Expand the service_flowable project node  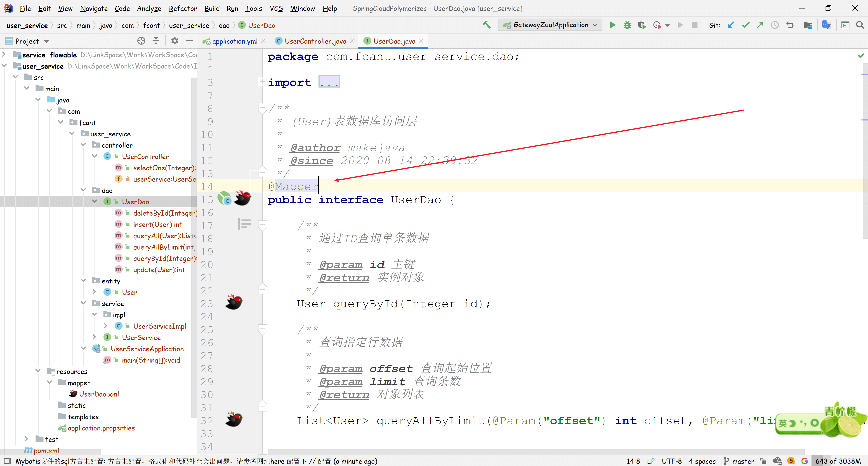[x=4, y=54]
